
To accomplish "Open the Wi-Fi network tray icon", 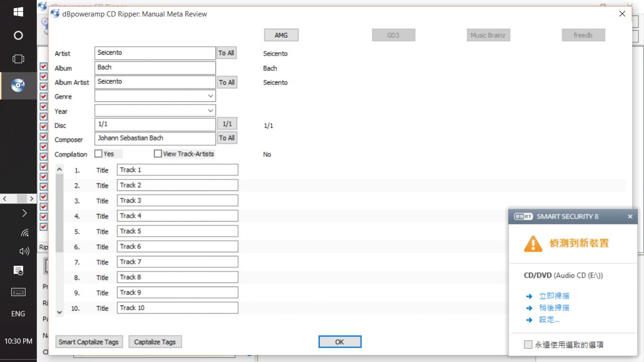I will [x=25, y=232].
